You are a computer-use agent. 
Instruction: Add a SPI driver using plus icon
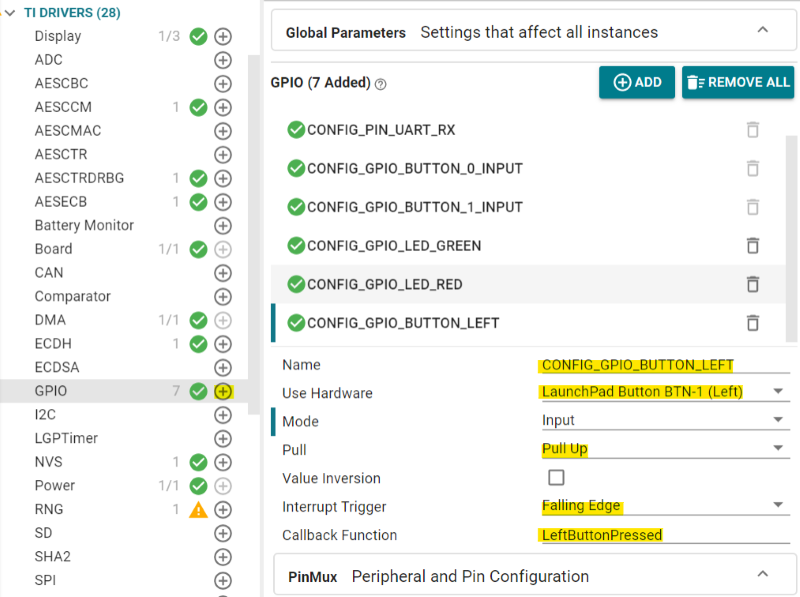click(x=223, y=580)
